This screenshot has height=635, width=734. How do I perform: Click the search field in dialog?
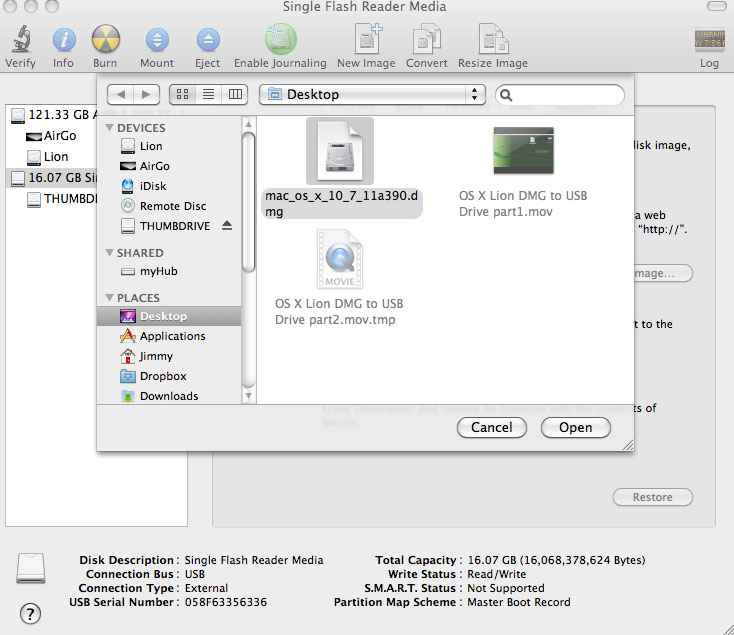click(x=560, y=95)
